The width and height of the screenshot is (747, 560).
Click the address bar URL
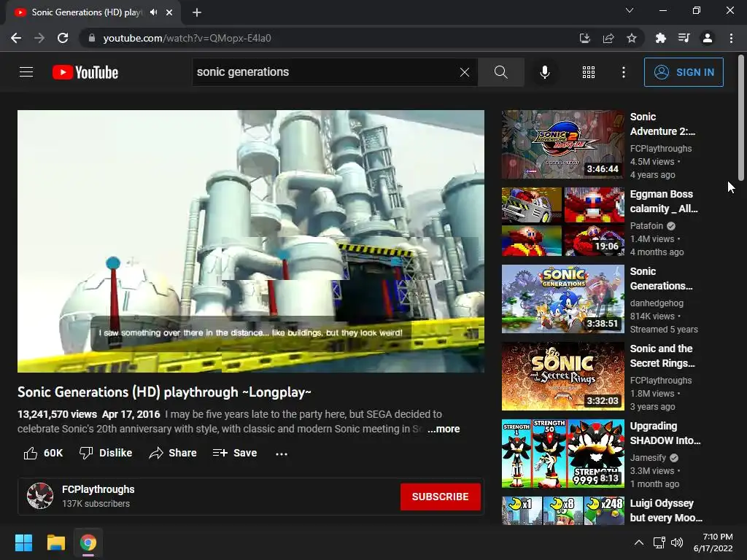[x=187, y=38]
